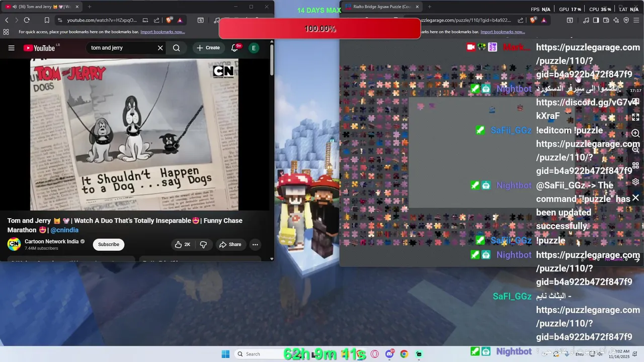The width and height of the screenshot is (644, 362).
Task: Click the puzzle pieces grid arrange icon
Action: [x=635, y=166]
